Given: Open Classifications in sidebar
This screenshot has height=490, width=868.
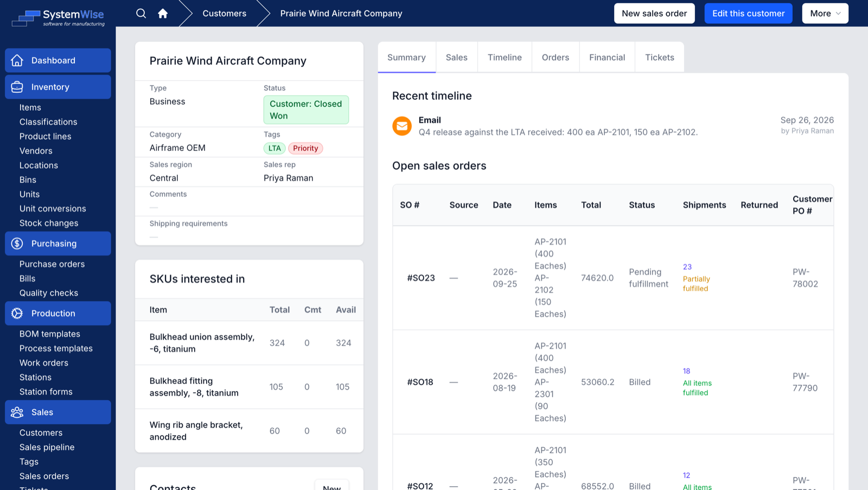Looking at the screenshot, I should (48, 122).
